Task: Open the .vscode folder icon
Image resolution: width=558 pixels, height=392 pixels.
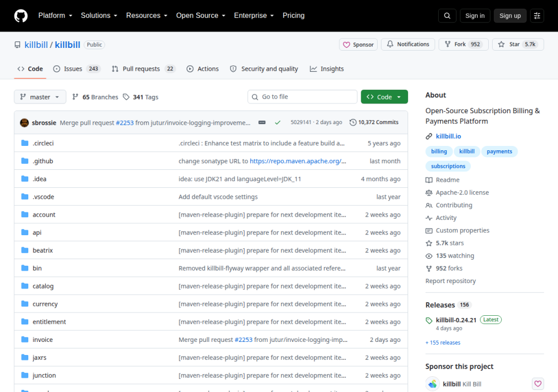Action: pyautogui.click(x=25, y=197)
